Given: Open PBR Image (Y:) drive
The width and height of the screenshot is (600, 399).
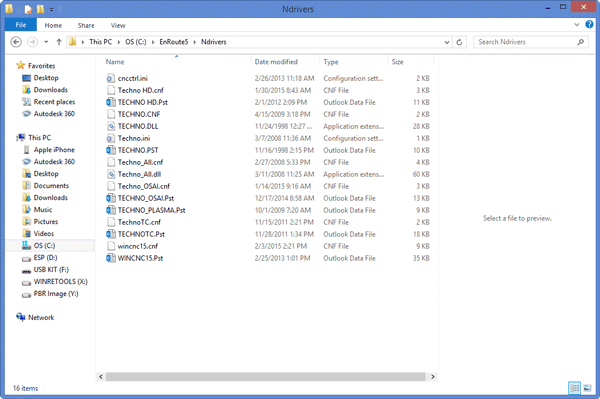Looking at the screenshot, I should 56,293.
